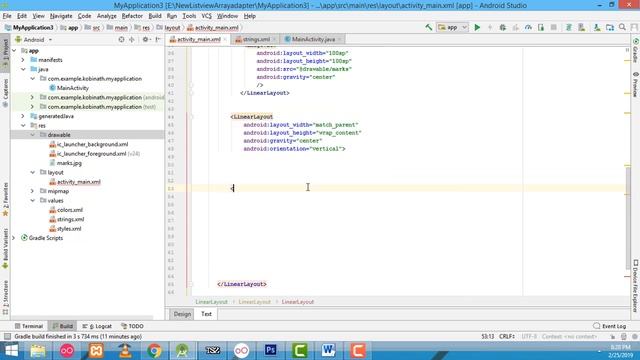The height and width of the screenshot is (360, 640).
Task: Select ic_launcher_background.xml file
Action: 89,144
